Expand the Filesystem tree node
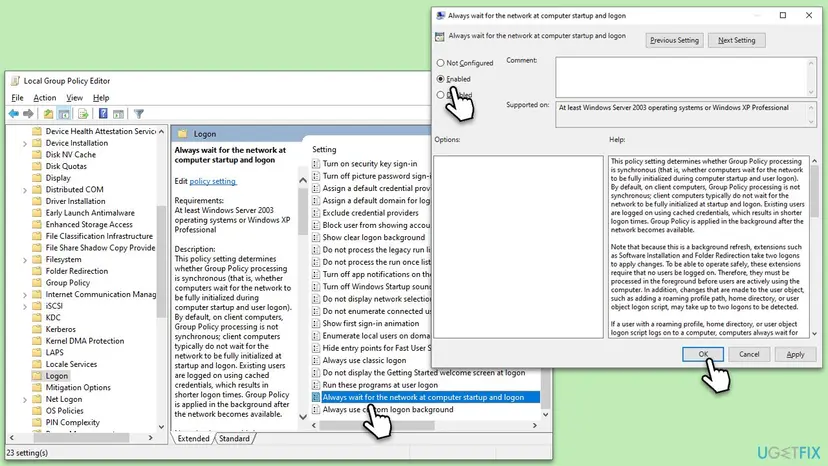Viewport: 828px width, 466px height. point(24,259)
